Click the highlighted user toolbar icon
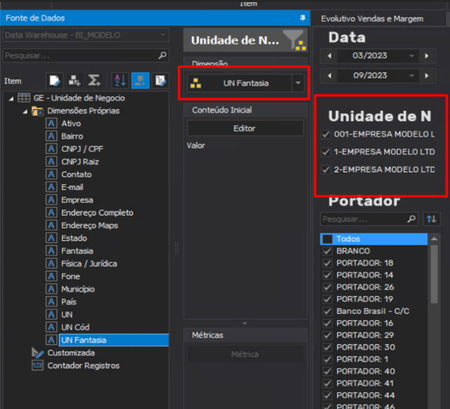 140,80
